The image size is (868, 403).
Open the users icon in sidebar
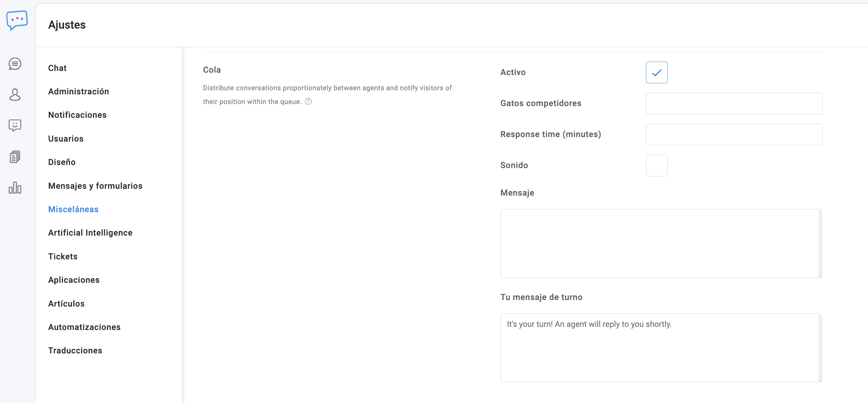(15, 95)
